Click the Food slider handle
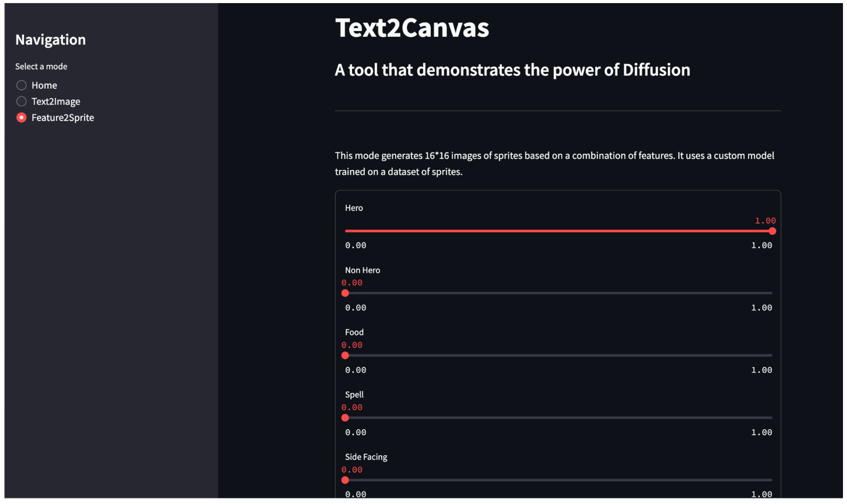The width and height of the screenshot is (847, 504). pos(345,356)
